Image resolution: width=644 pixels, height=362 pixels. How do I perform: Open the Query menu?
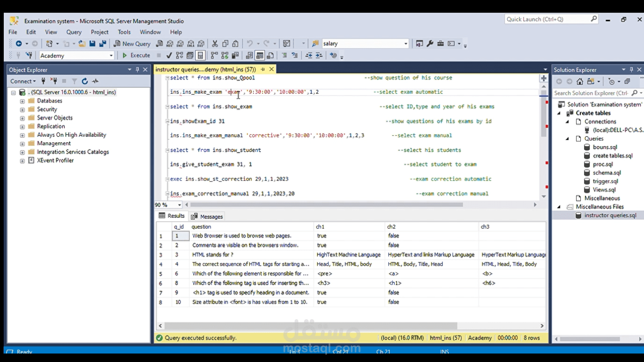click(74, 32)
